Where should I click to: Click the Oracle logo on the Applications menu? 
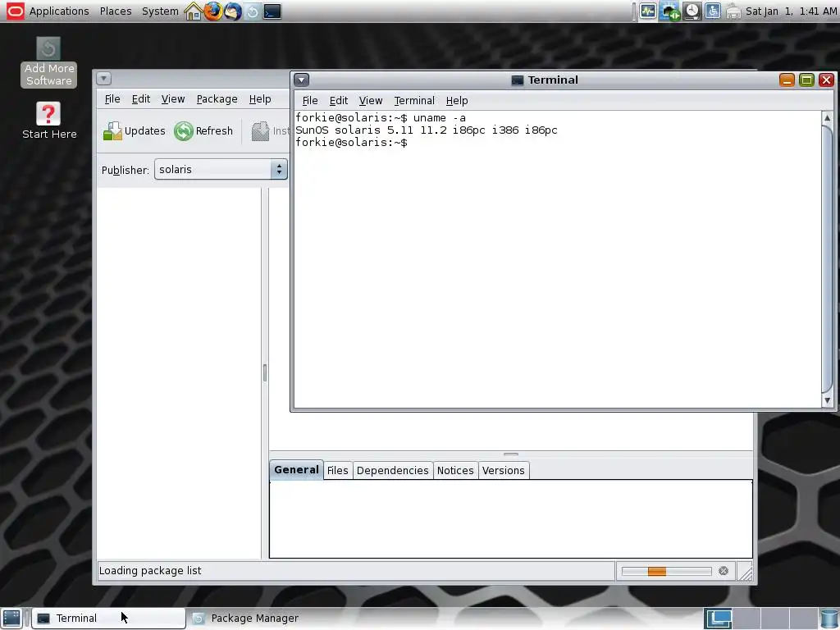tap(15, 11)
